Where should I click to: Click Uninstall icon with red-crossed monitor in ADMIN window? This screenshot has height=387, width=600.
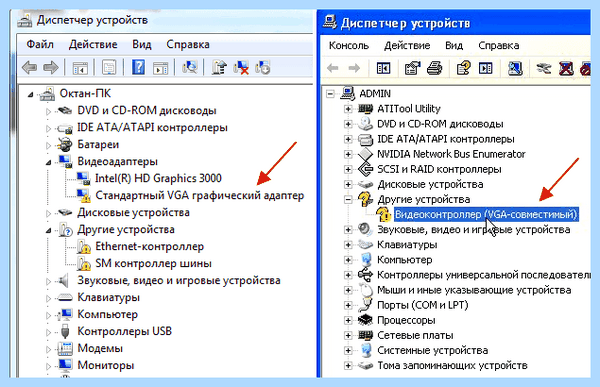pyautogui.click(x=566, y=68)
